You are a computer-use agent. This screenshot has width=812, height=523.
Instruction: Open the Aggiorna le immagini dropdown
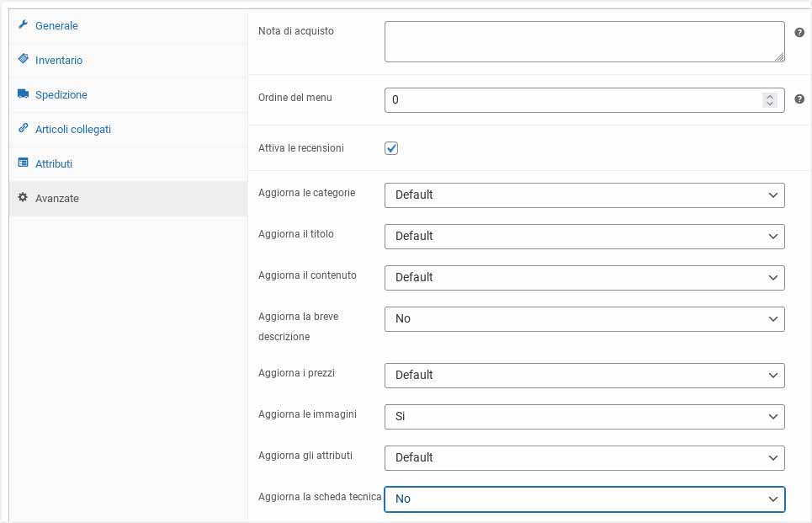point(584,416)
